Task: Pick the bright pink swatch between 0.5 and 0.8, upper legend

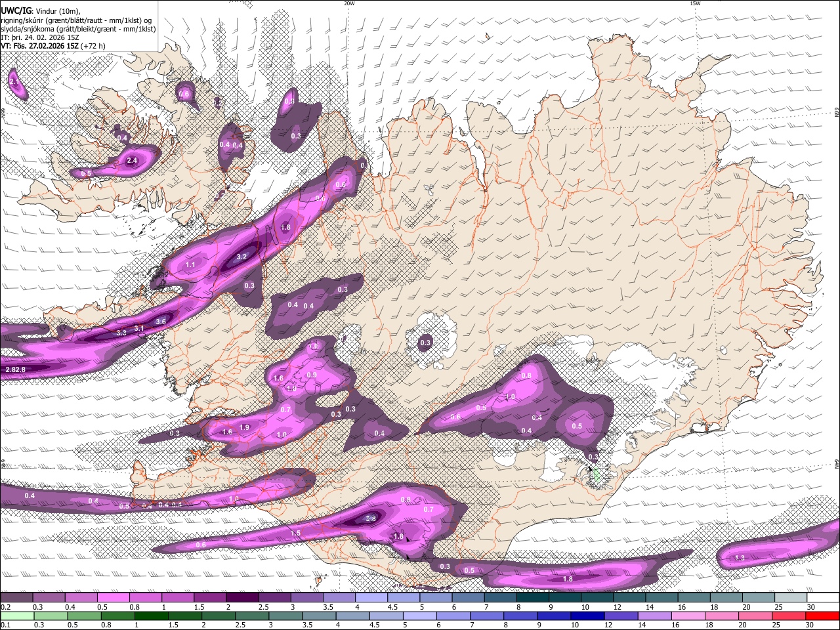Action: tap(113, 598)
